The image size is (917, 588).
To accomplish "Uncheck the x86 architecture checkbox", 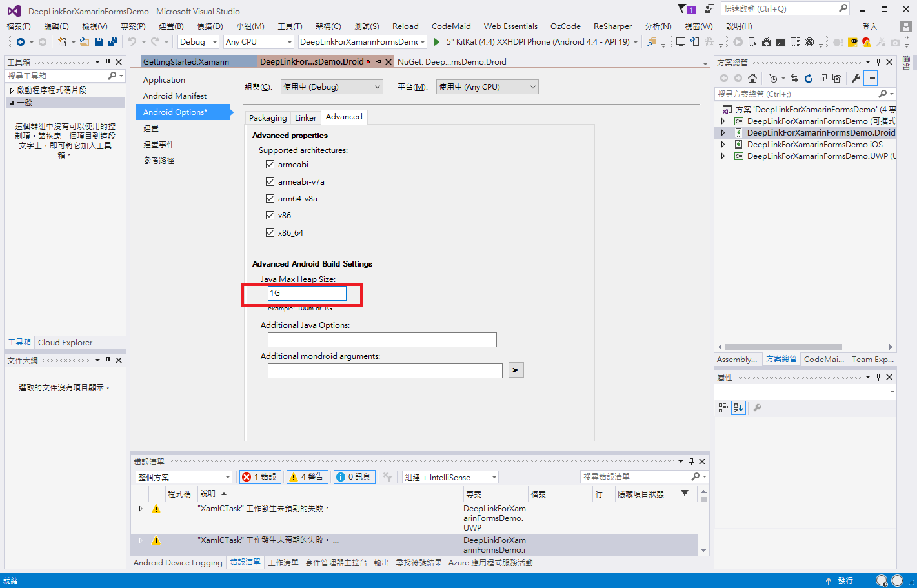I will 270,215.
